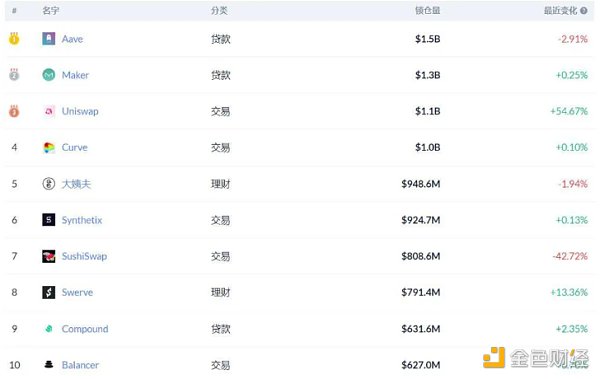
Task: Click the Maker logo icon
Action: pos(49,75)
